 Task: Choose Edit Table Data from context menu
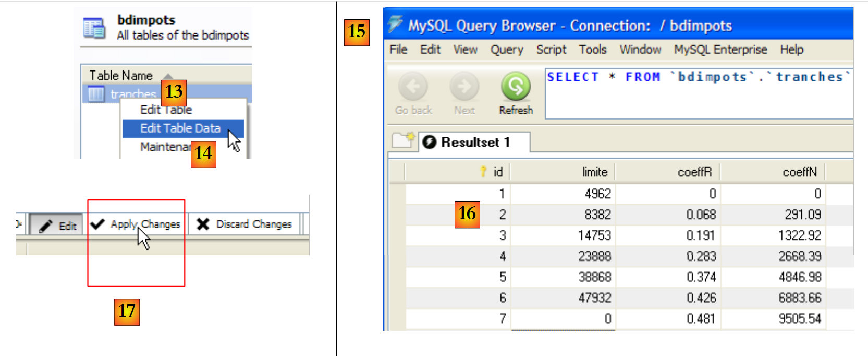pos(180,128)
